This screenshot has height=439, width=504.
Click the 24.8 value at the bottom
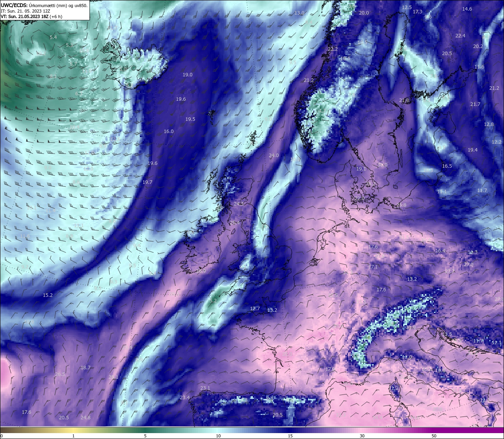click(85, 417)
